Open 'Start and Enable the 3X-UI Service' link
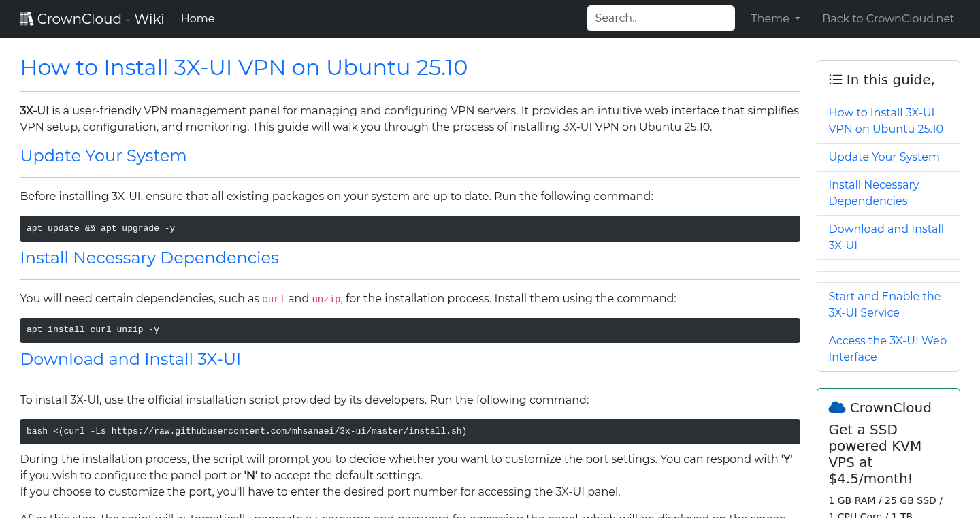 click(884, 304)
